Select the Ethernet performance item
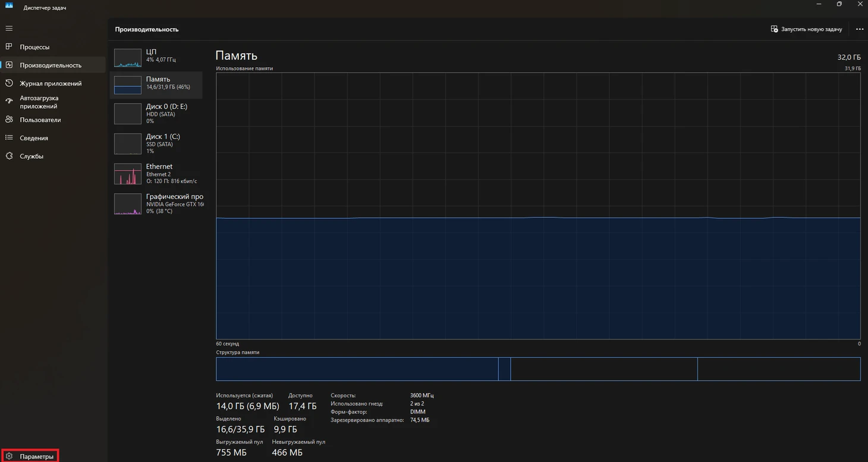The height and width of the screenshot is (462, 868). (156, 174)
